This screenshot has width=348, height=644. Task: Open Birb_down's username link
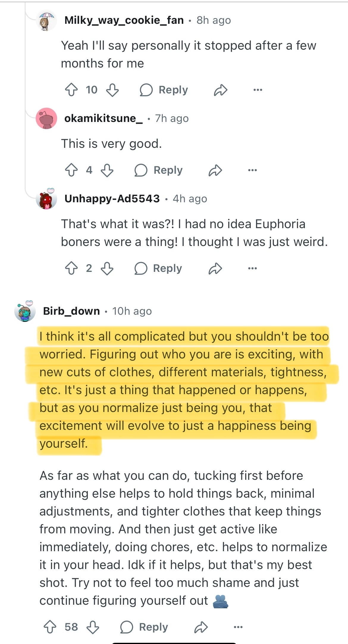[x=71, y=311]
